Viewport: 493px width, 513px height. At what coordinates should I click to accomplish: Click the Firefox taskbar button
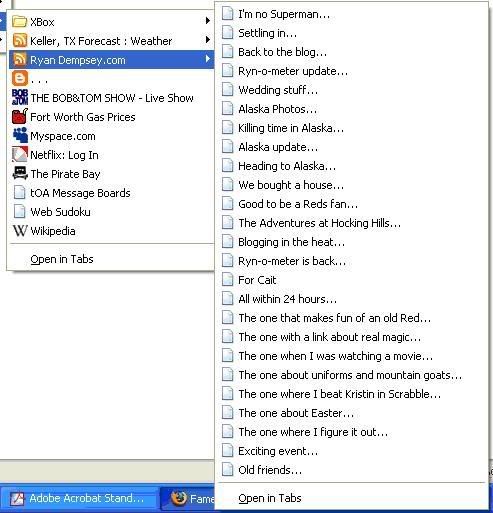(188, 498)
